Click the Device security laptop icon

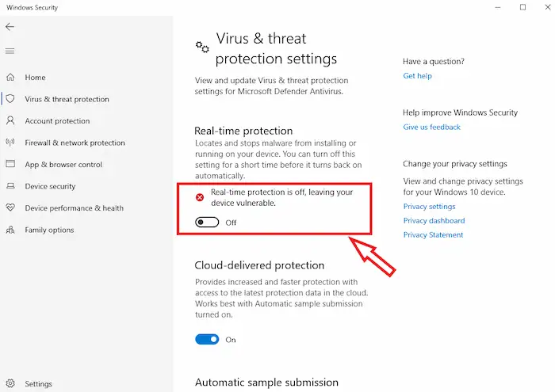tap(10, 186)
